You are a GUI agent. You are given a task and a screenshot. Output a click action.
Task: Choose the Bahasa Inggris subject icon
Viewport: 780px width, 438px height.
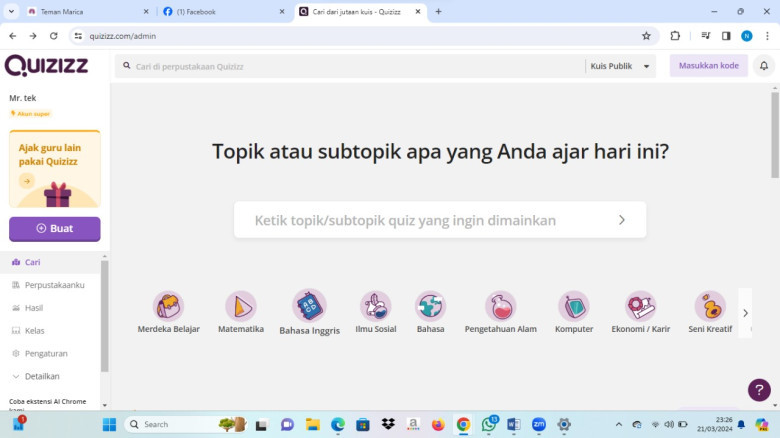(x=309, y=306)
